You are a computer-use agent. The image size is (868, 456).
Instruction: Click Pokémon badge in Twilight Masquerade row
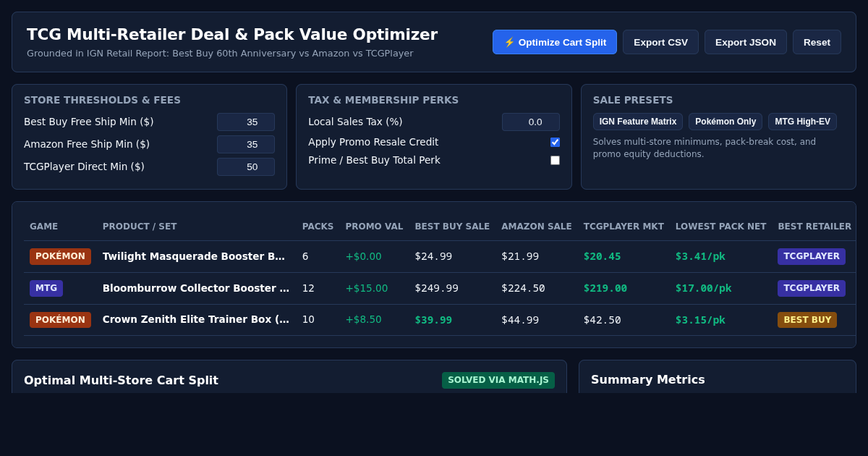point(60,256)
